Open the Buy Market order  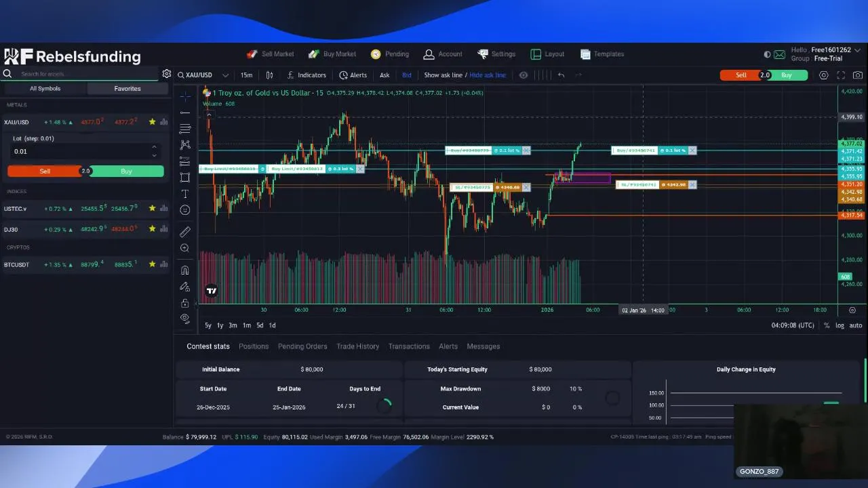(332, 54)
